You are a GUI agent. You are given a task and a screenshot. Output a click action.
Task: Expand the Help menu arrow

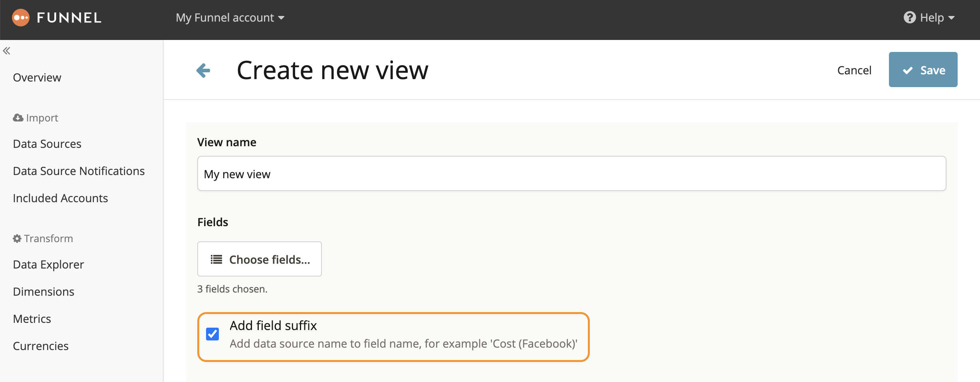coord(951,18)
